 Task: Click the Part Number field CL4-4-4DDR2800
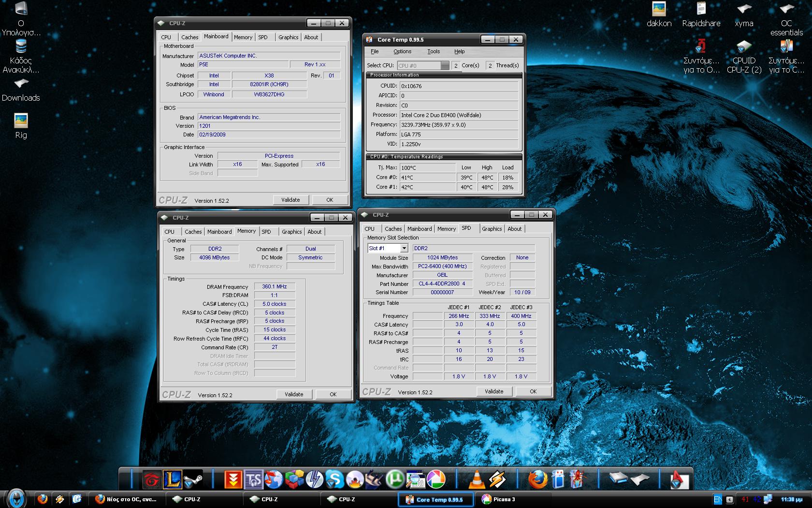pyautogui.click(x=442, y=284)
